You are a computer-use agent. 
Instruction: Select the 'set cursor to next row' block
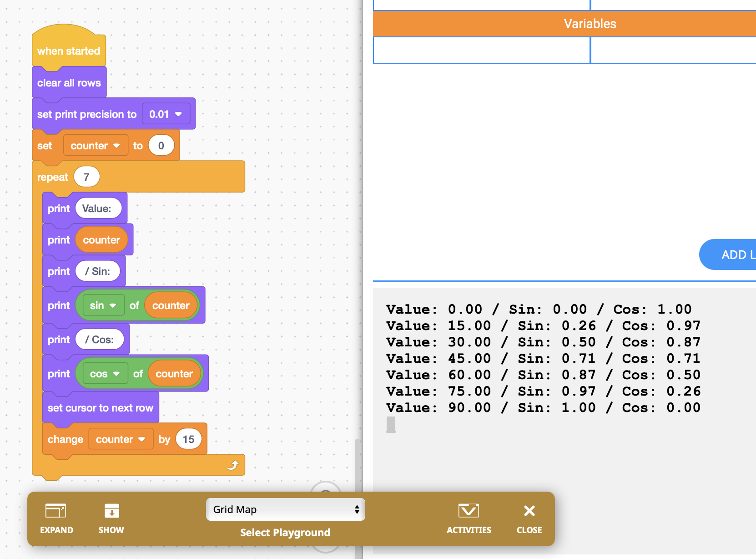point(100,408)
